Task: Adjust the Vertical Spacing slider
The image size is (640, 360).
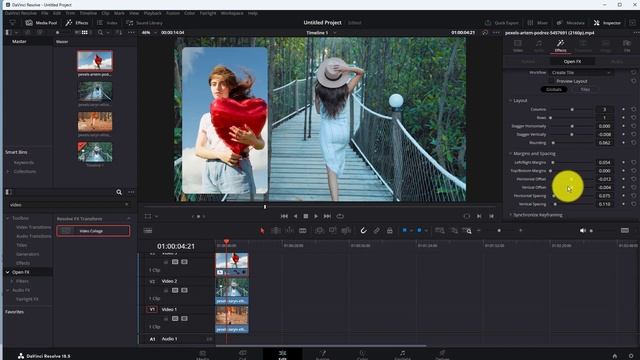Action: point(571,204)
